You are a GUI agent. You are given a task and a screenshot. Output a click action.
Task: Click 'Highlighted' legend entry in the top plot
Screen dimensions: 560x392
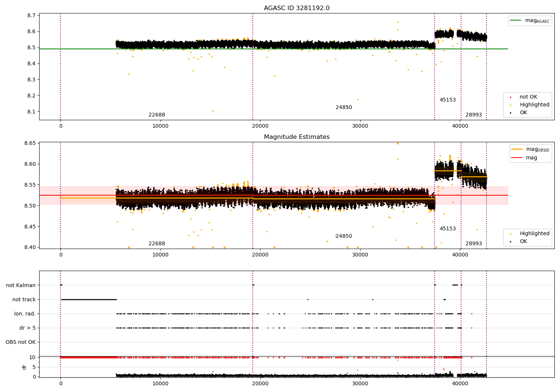(x=530, y=105)
